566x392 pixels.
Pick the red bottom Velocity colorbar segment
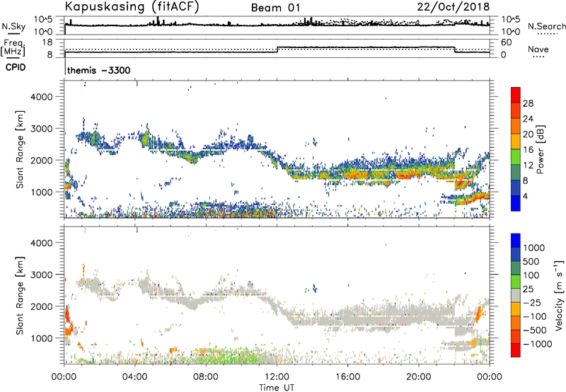pos(516,350)
